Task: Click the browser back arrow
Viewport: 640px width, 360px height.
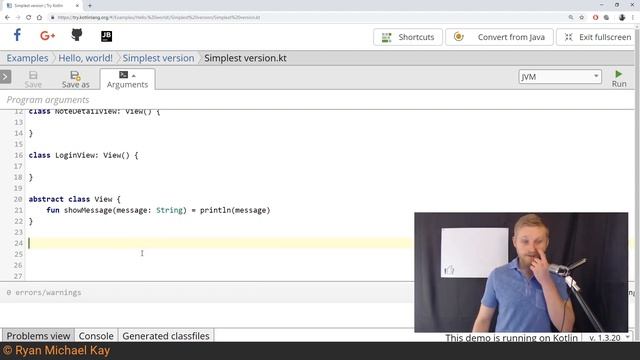Action: click(7, 18)
